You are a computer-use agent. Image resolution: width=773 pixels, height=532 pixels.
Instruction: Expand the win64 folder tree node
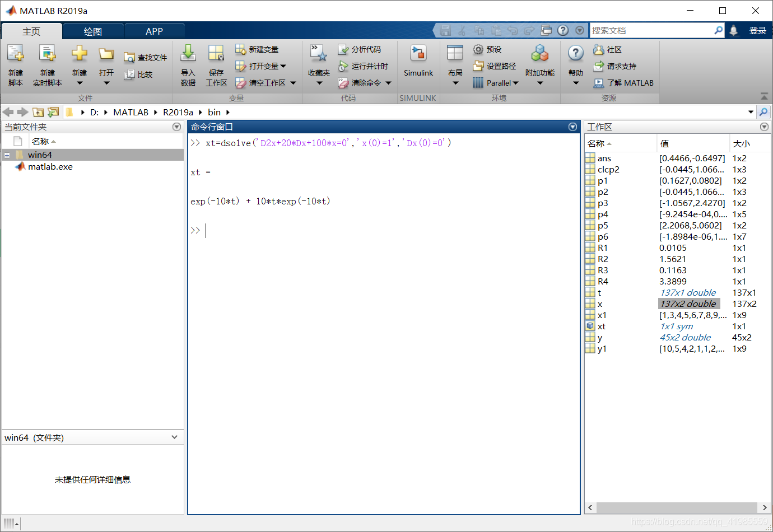(x=7, y=155)
